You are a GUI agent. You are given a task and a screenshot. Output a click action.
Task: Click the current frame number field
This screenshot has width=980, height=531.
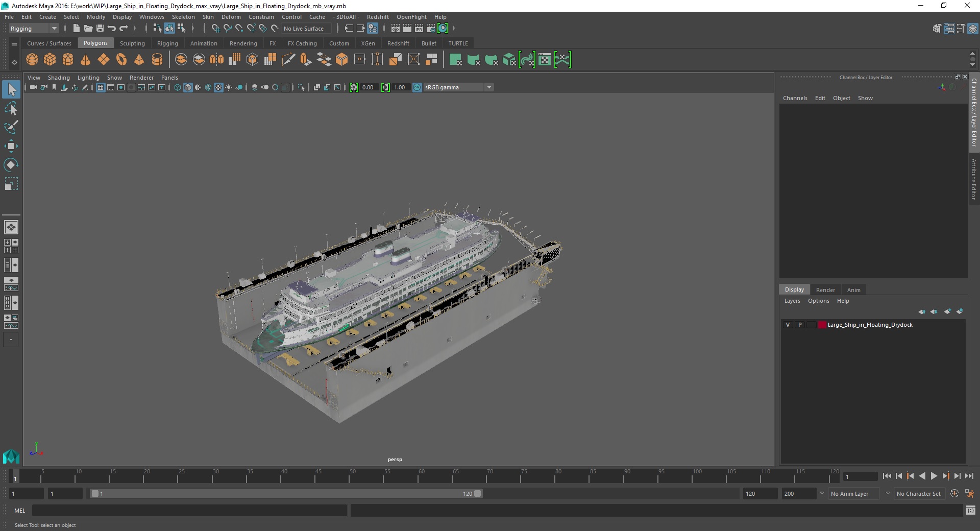(860, 476)
